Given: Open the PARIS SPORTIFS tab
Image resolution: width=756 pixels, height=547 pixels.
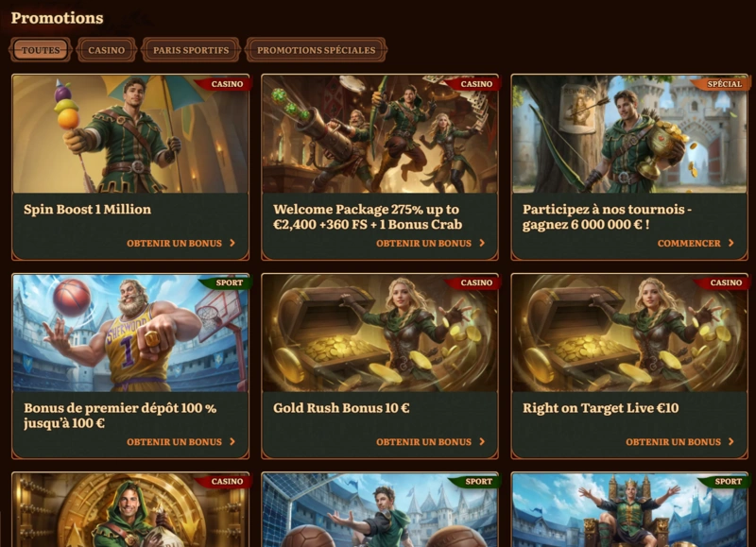Looking at the screenshot, I should point(191,50).
